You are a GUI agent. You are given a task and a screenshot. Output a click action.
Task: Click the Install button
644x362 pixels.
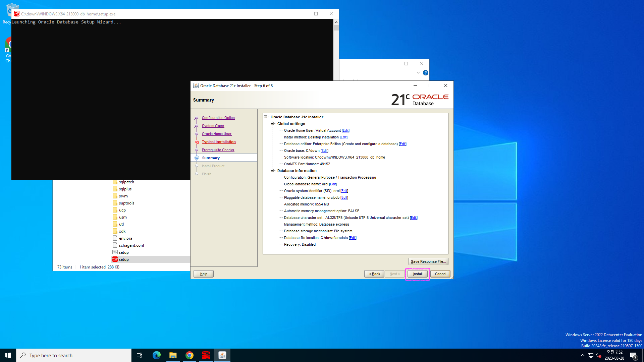pos(418,274)
